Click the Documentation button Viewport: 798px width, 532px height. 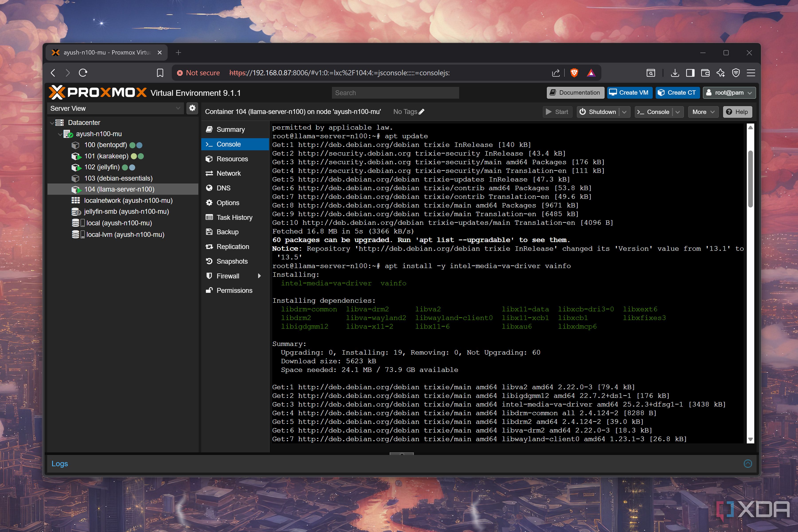tap(575, 93)
